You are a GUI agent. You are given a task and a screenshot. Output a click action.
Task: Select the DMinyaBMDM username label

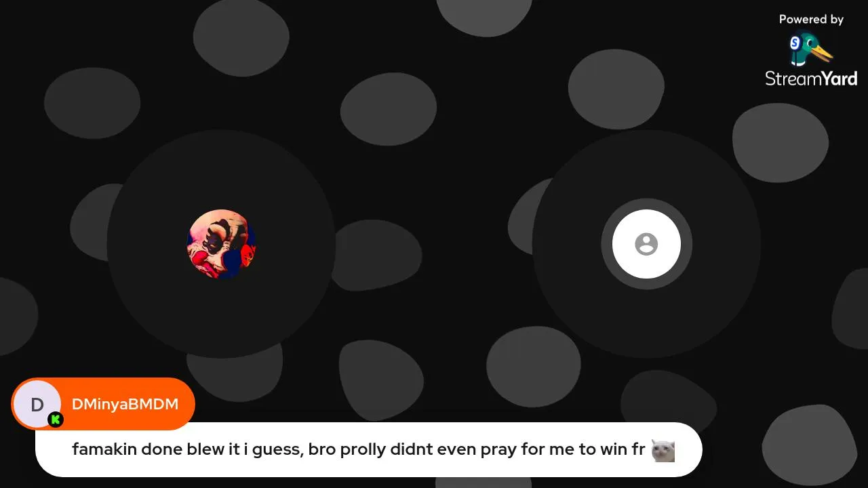coord(125,405)
